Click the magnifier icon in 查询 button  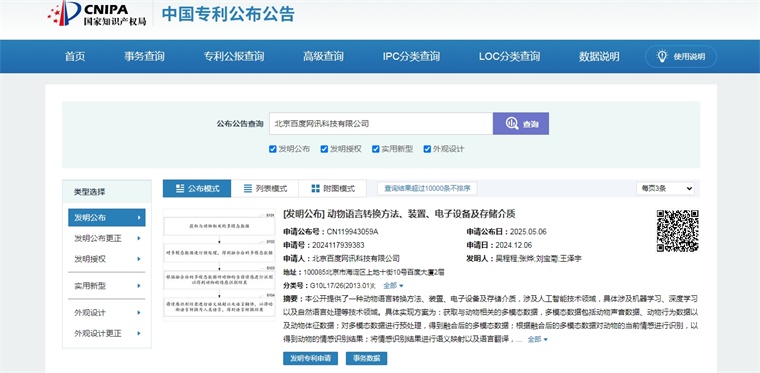pos(512,124)
